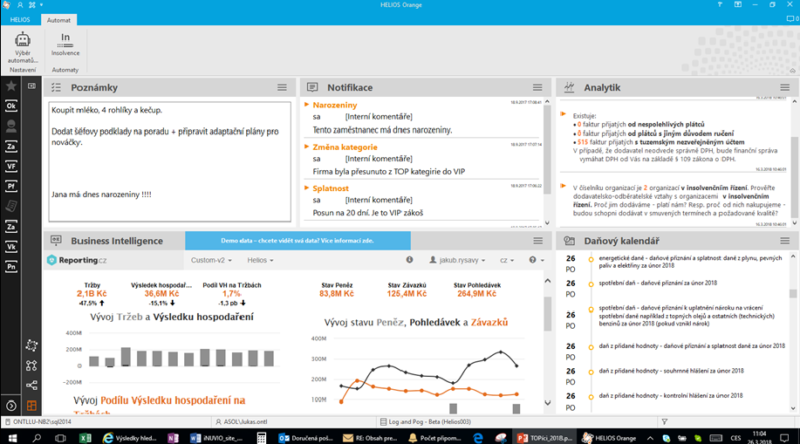Open the jakub.rysavy user dropdown
The width and height of the screenshot is (800, 444).
pos(457,260)
